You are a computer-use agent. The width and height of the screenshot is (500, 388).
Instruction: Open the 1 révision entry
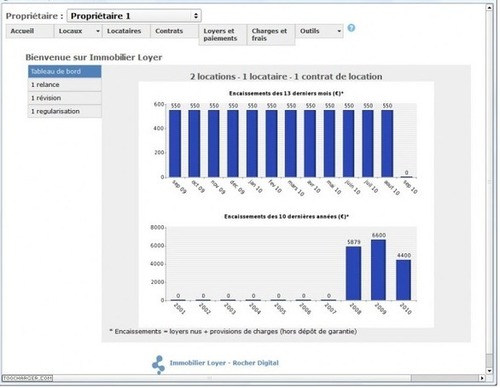pos(65,98)
